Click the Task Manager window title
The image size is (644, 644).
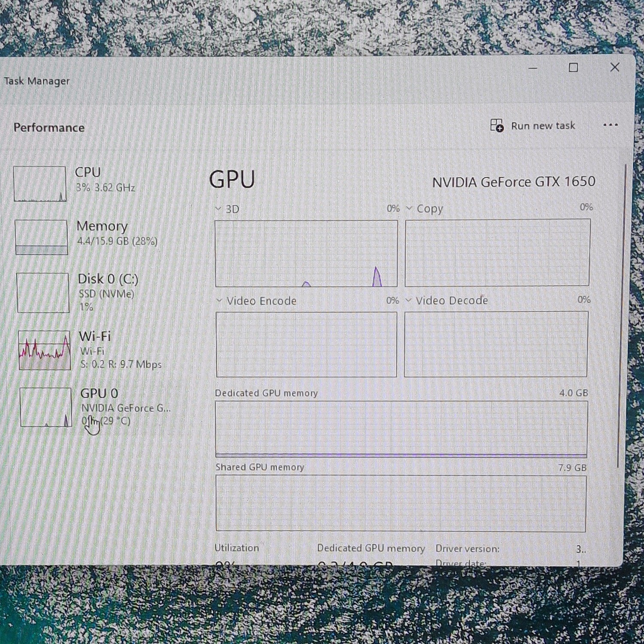(x=37, y=81)
